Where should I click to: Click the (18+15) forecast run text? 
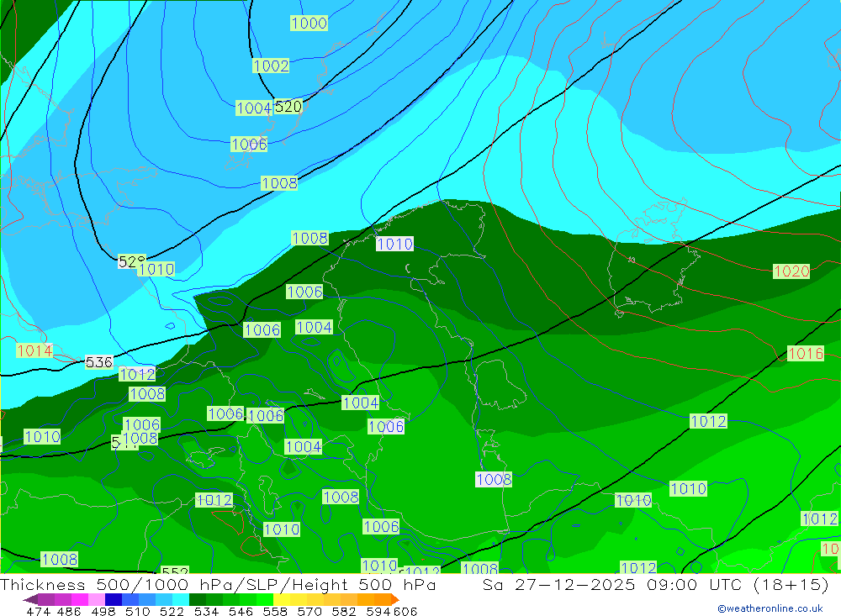tap(791, 584)
